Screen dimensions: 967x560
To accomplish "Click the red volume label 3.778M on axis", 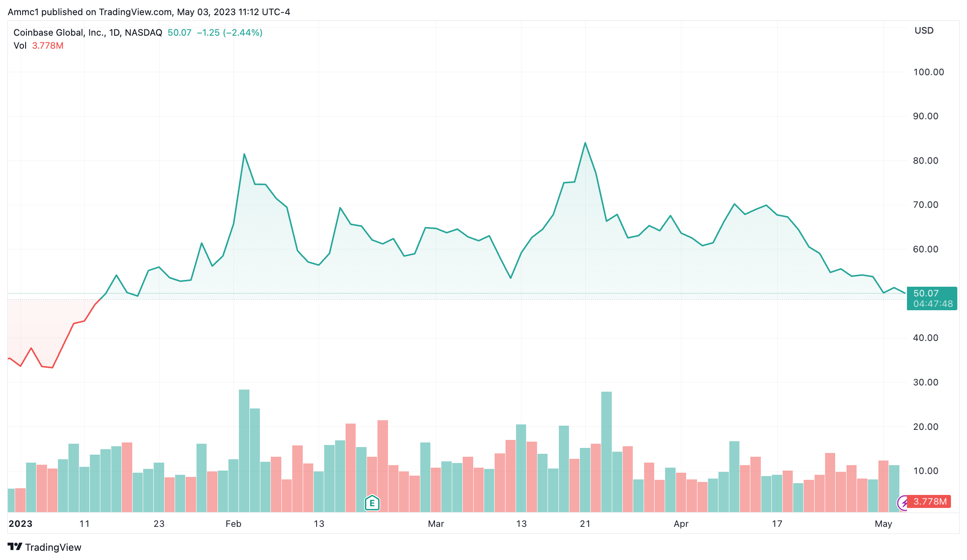I will (x=930, y=501).
